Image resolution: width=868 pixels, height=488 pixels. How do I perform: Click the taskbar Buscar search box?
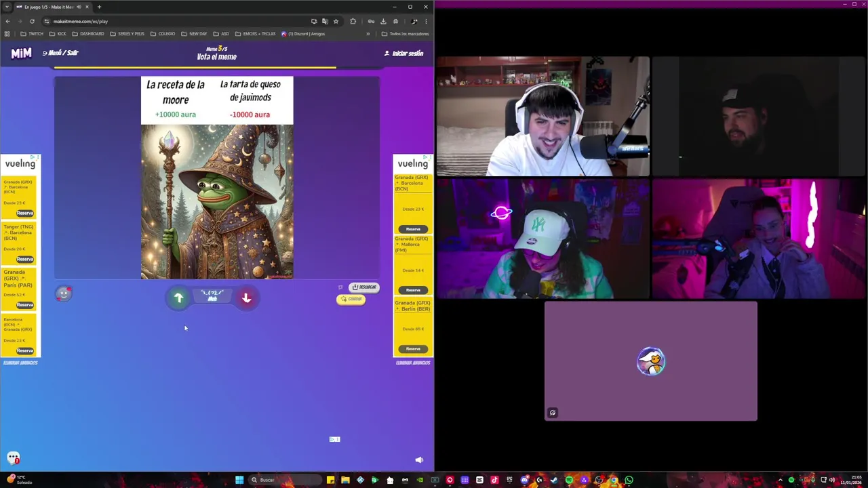283,480
